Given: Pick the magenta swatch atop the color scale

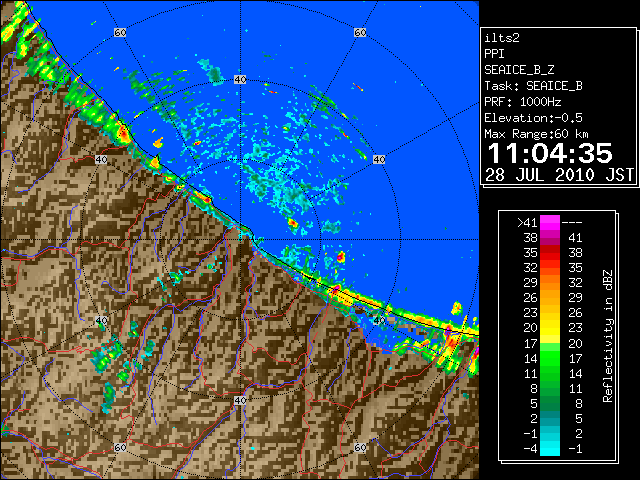Looking at the screenshot, I should tap(550, 223).
